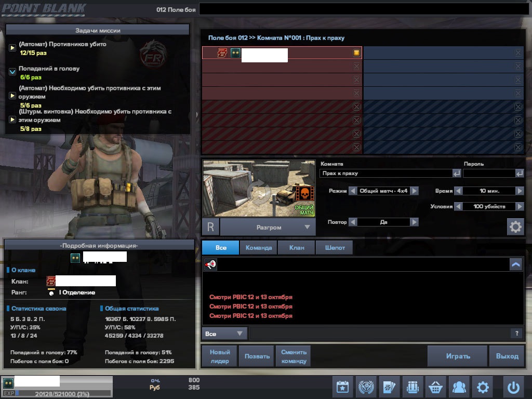The image size is (532, 399).
Task: Click the 012 Поле боя channel label
Action: (176, 9)
